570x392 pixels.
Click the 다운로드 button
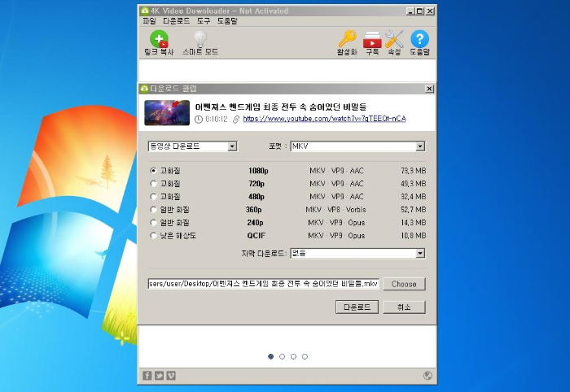tap(357, 307)
